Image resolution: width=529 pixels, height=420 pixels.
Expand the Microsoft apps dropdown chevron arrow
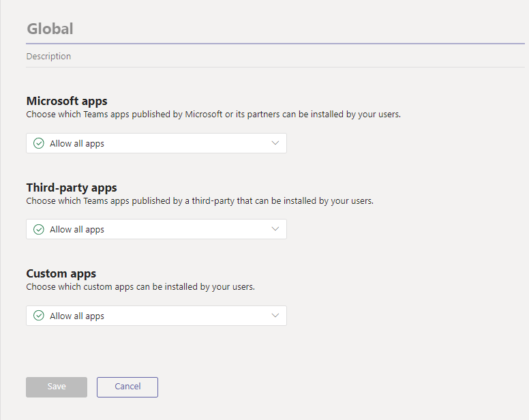click(x=275, y=143)
